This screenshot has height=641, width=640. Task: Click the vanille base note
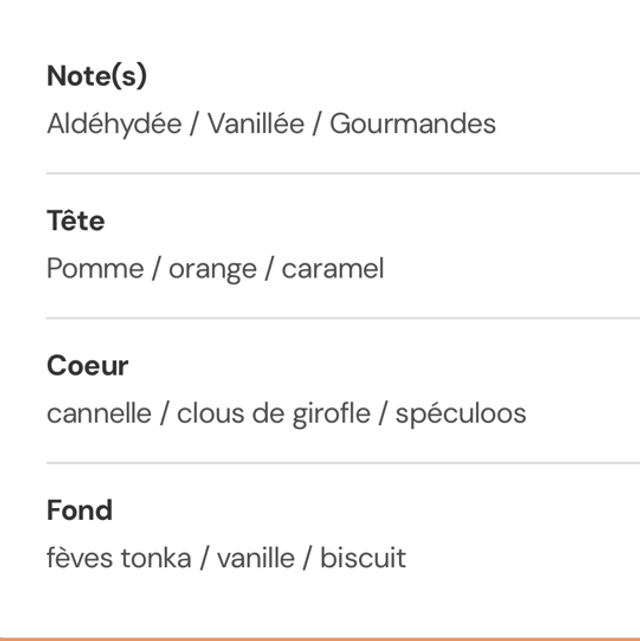(255, 558)
